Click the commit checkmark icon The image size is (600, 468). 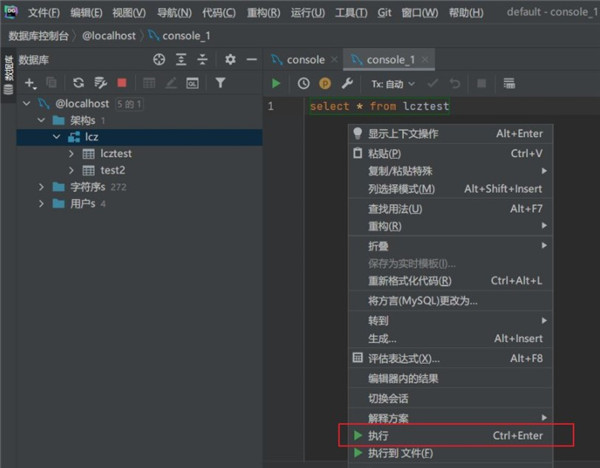coord(433,83)
